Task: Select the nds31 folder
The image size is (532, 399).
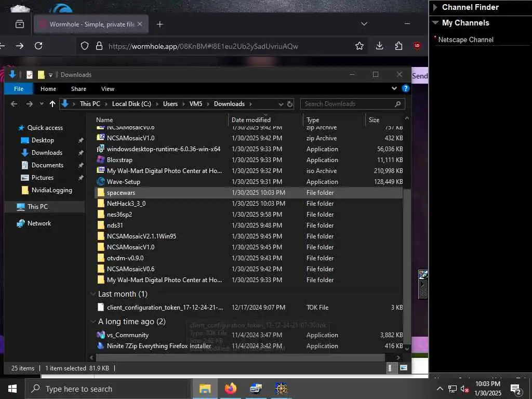Action: click(115, 225)
